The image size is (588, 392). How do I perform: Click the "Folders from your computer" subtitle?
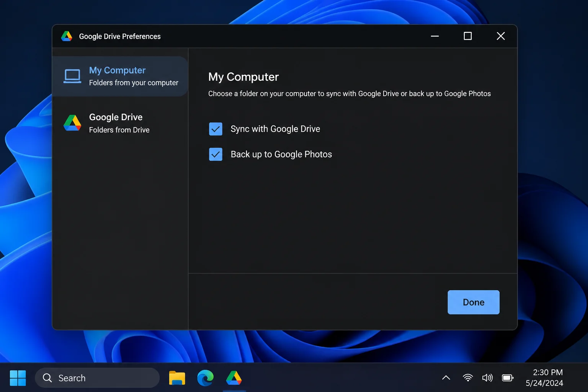pyautogui.click(x=134, y=83)
